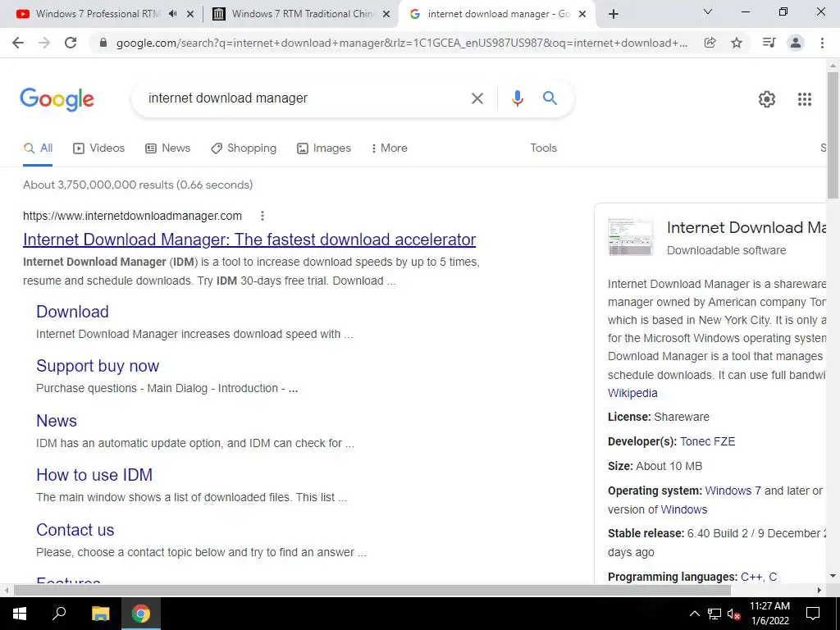
Task: Open a new tab with the plus button
Action: 614,15
